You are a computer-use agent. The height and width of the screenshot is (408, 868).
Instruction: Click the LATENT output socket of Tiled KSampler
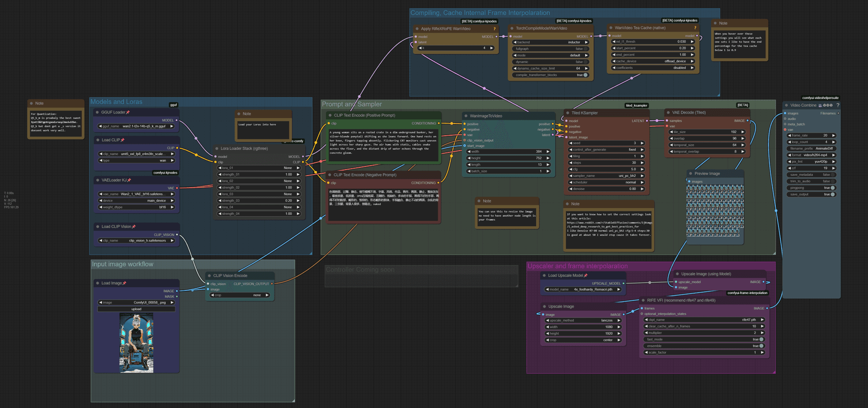647,121
